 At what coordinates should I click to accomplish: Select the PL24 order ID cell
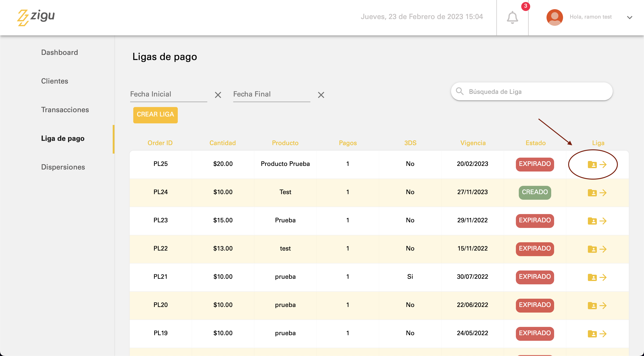tap(161, 192)
